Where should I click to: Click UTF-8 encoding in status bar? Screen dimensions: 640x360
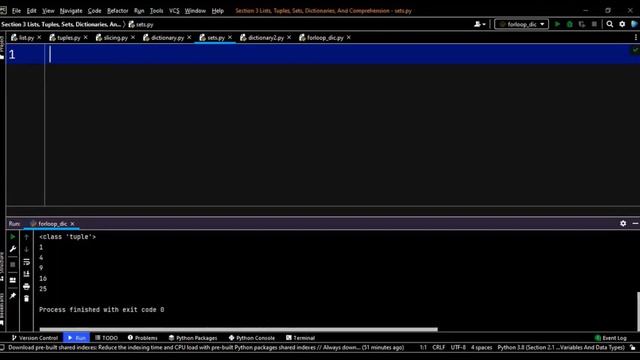click(x=458, y=348)
